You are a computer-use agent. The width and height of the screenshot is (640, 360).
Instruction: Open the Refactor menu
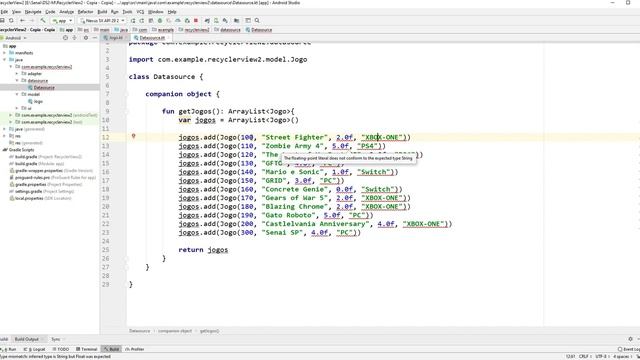coord(85,12)
